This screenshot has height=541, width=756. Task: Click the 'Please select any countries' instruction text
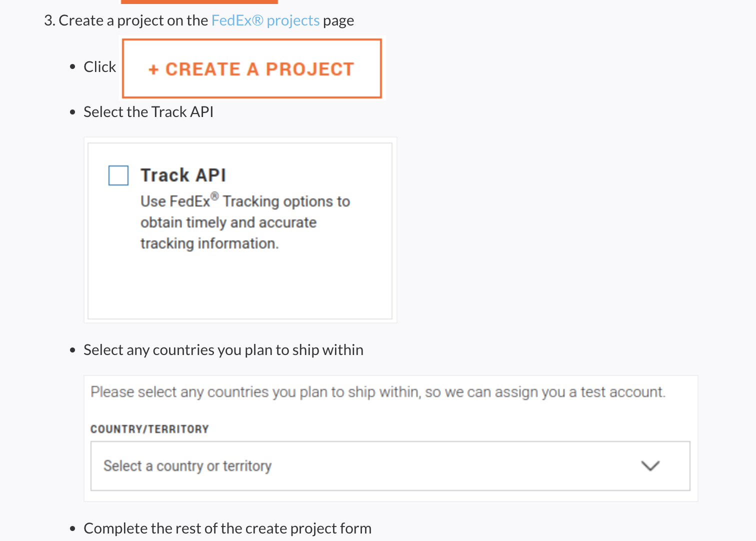point(377,392)
